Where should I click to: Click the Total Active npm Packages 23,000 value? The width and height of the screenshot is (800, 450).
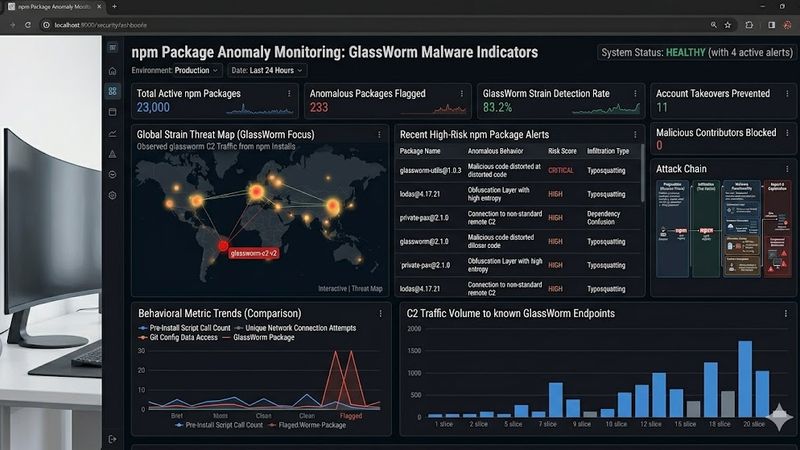(153, 108)
